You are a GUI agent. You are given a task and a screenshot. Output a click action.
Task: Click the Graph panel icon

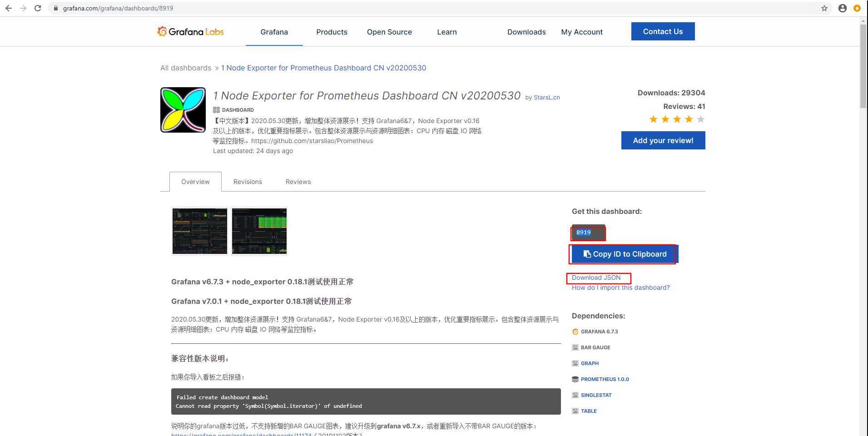(x=575, y=363)
